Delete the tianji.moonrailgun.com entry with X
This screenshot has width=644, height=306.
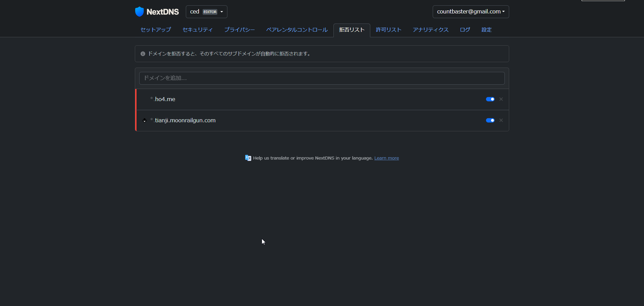(x=501, y=120)
